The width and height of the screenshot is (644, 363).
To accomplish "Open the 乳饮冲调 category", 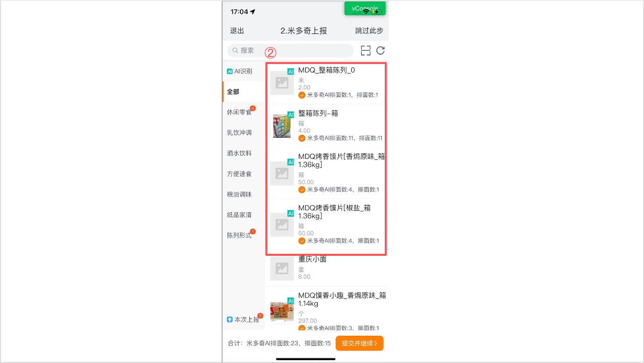I will (243, 133).
